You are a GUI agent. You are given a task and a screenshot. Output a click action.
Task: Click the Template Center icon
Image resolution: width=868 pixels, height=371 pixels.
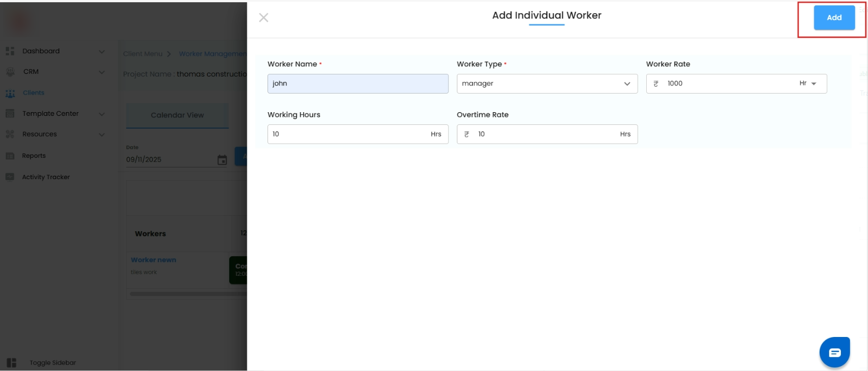tap(10, 114)
